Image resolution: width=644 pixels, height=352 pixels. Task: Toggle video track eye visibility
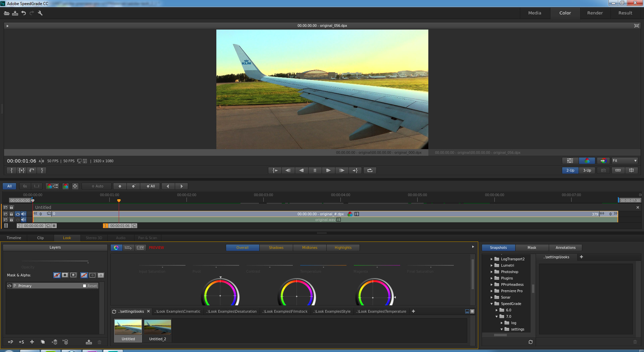click(x=17, y=214)
